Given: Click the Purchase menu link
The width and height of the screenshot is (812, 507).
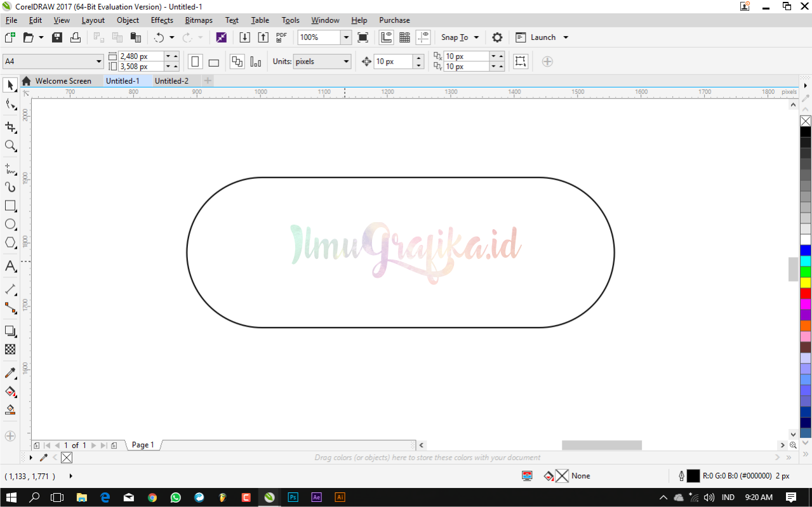Looking at the screenshot, I should (x=394, y=20).
